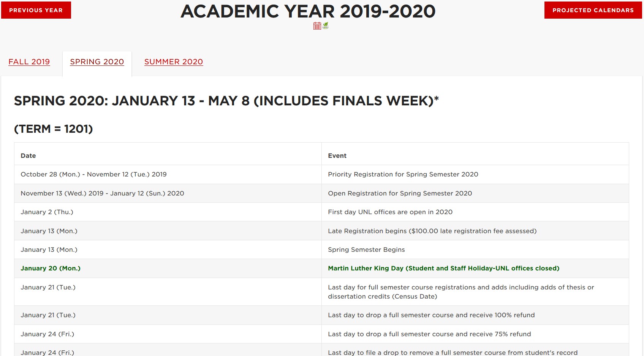
Task: Click the Spring Semester Begins event
Action: coord(366,250)
